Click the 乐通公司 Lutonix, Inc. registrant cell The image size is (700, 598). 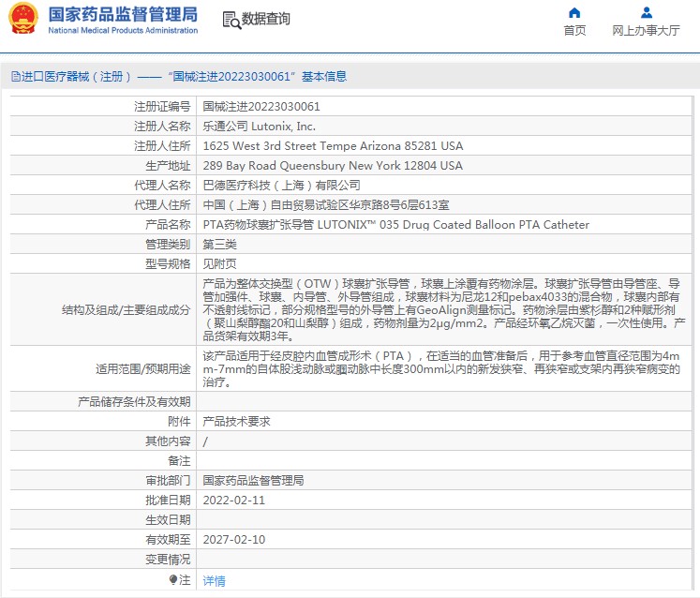click(444, 126)
